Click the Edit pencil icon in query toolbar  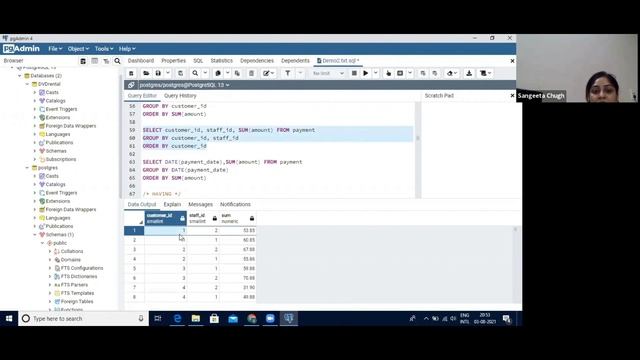[x=266, y=73]
